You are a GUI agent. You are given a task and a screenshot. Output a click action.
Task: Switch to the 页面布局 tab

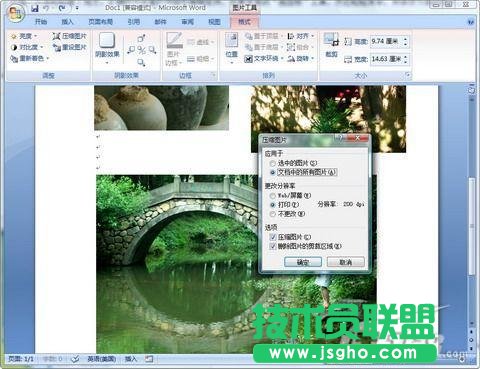[x=100, y=22]
